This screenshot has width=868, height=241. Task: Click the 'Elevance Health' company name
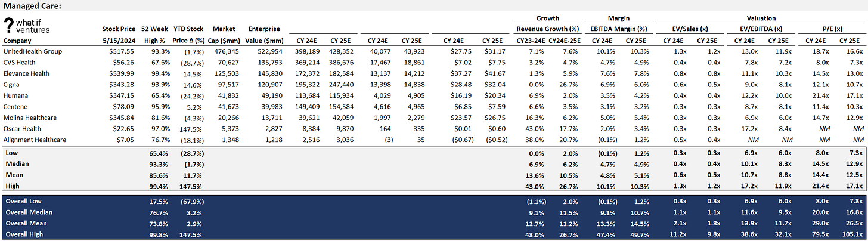[x=27, y=73]
